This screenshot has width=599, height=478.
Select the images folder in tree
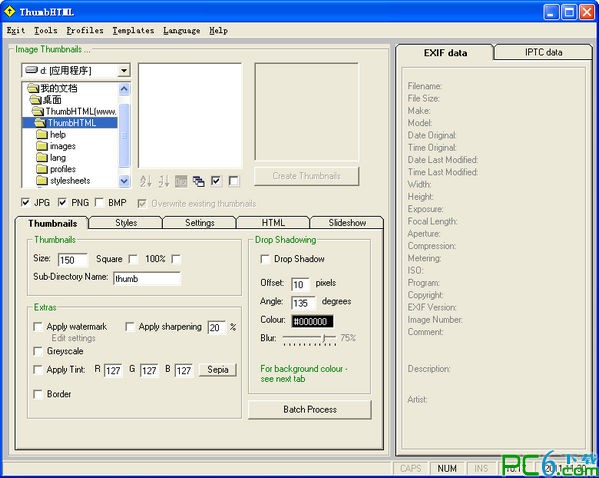tap(56, 146)
